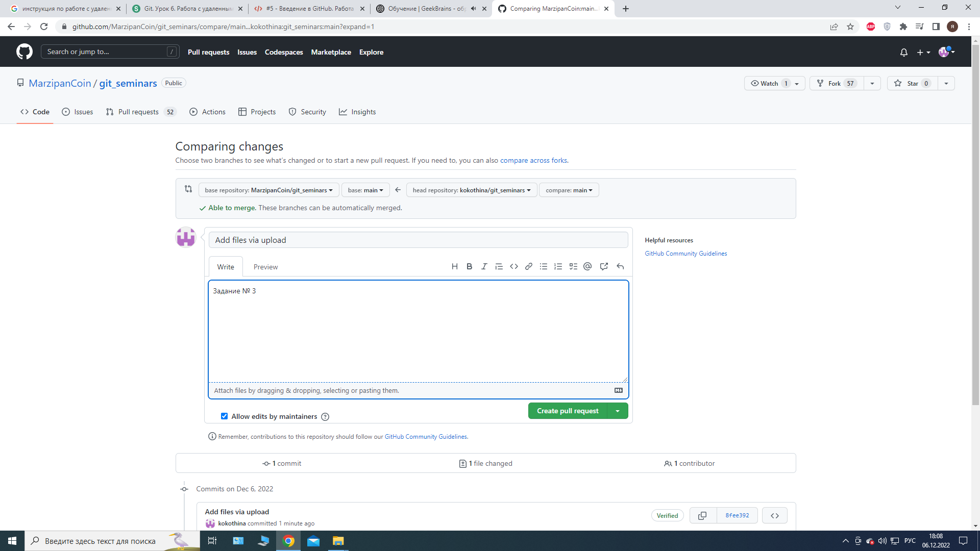Open the notifications bell

pyautogui.click(x=903, y=52)
